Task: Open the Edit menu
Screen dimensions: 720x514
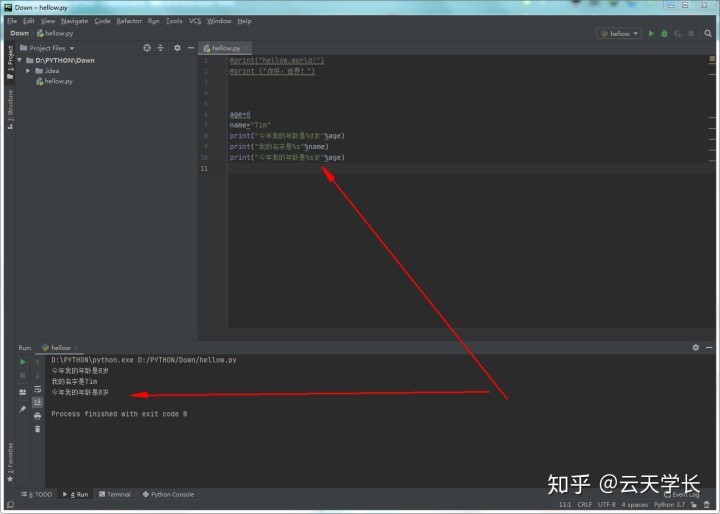Action: tap(29, 21)
